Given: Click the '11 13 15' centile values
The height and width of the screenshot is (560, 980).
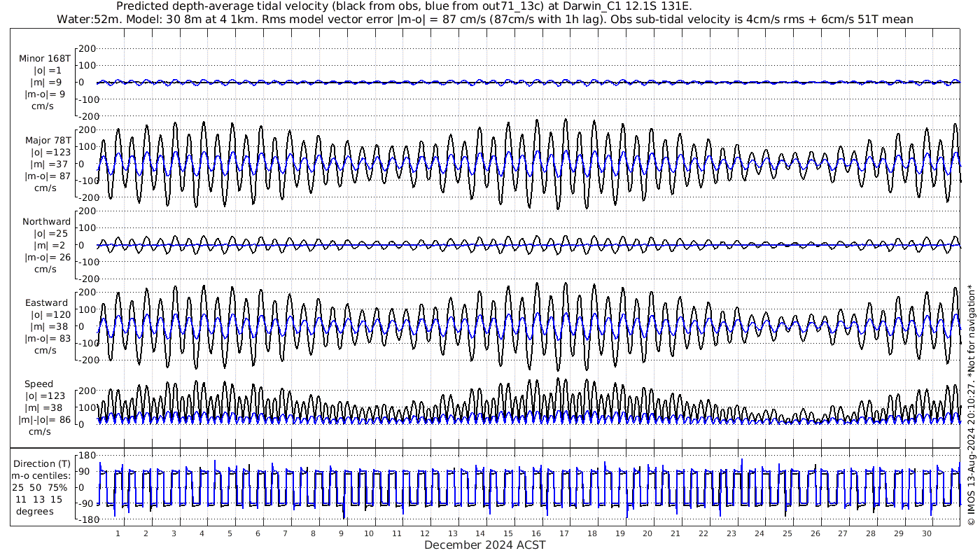Looking at the screenshot, I should pos(38,500).
